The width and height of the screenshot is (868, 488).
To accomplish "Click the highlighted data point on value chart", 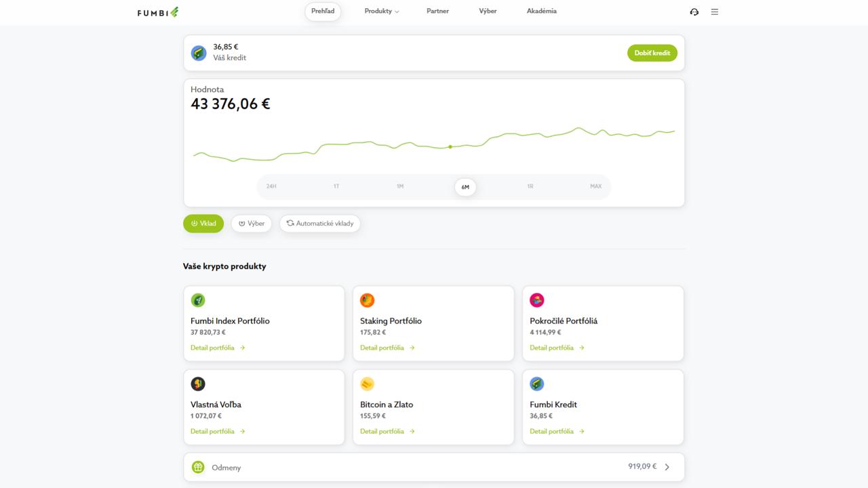I will [x=450, y=146].
